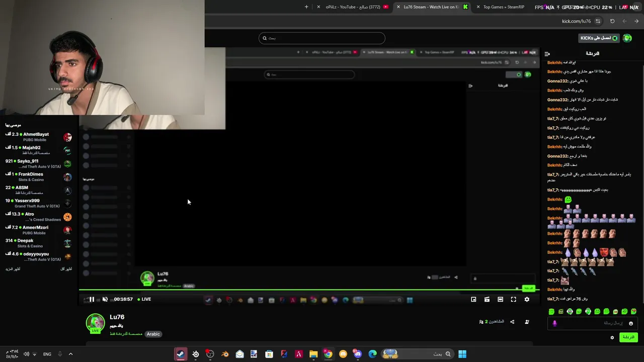
Task: Open Chrome from the taskbar
Action: pyautogui.click(x=328, y=354)
